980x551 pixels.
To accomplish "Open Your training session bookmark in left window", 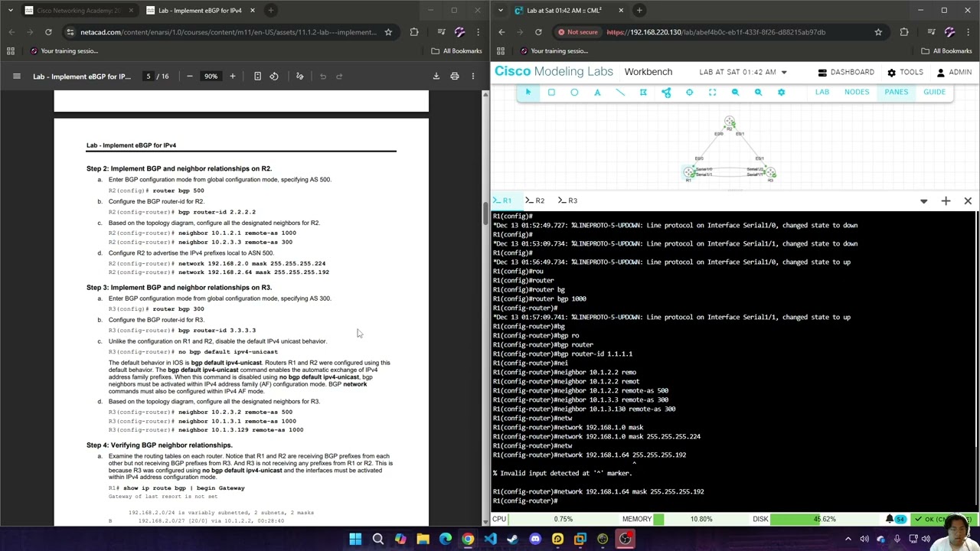I will (x=63, y=51).
